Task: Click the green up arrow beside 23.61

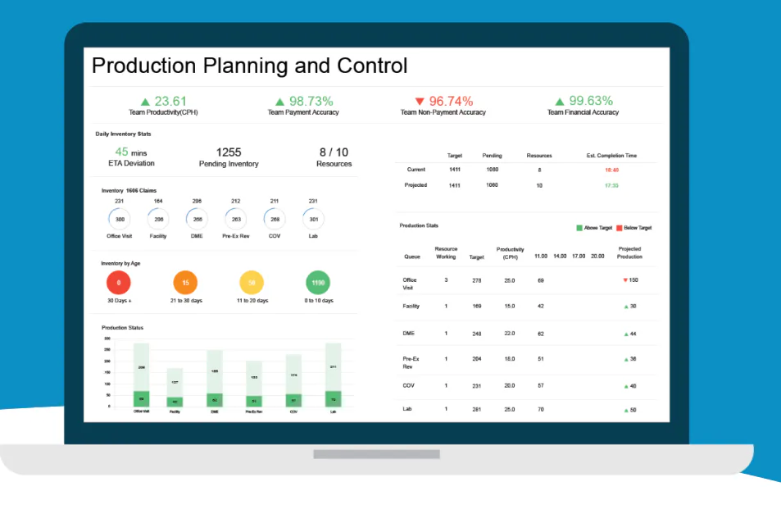Action: (145, 102)
